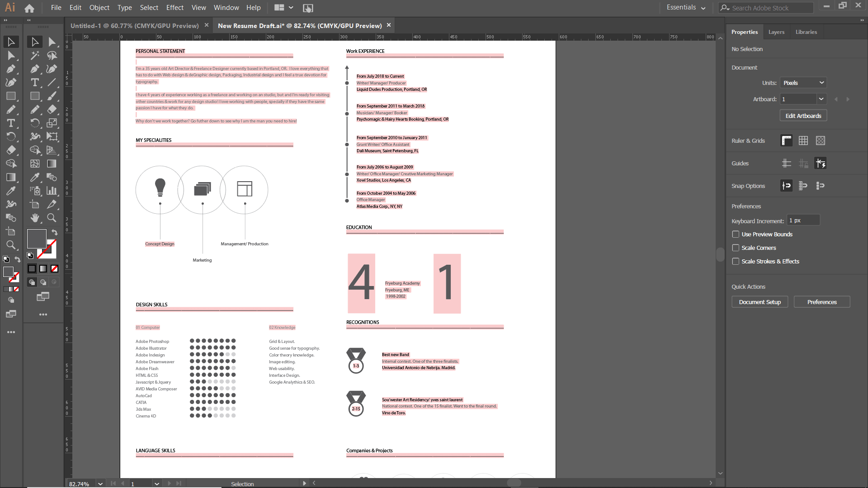Turn on Scale Strokes & Effects
This screenshot has height=488, width=868.
click(736, 261)
